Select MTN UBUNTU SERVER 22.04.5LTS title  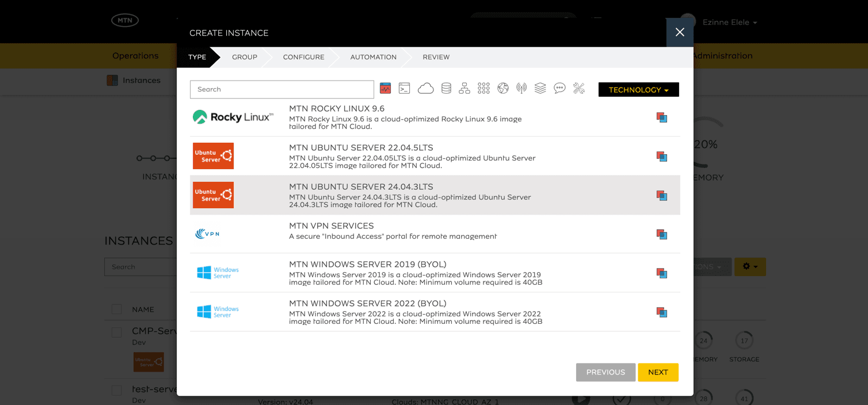coord(361,148)
